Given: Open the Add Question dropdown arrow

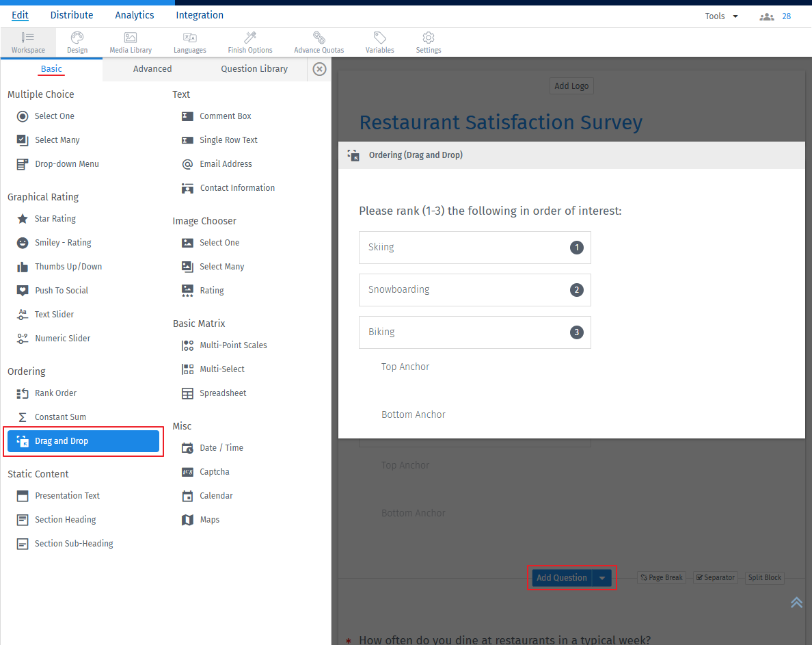Looking at the screenshot, I should point(601,577).
